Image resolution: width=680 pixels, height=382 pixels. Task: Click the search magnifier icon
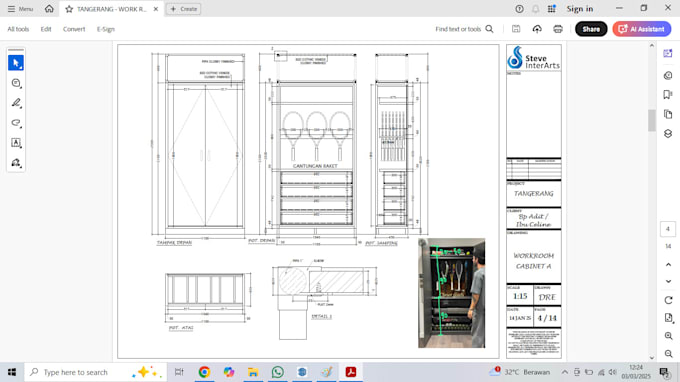(490, 29)
